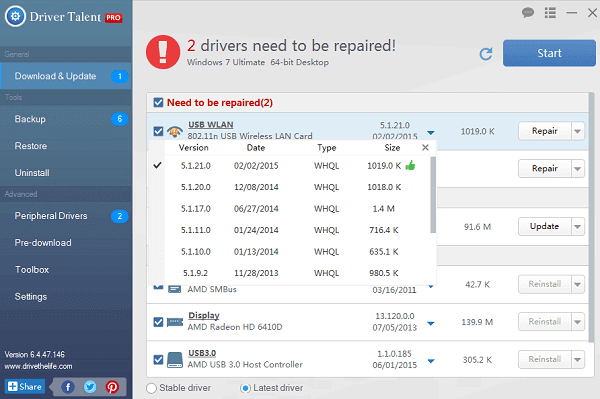Click the Share button

pos(25,387)
